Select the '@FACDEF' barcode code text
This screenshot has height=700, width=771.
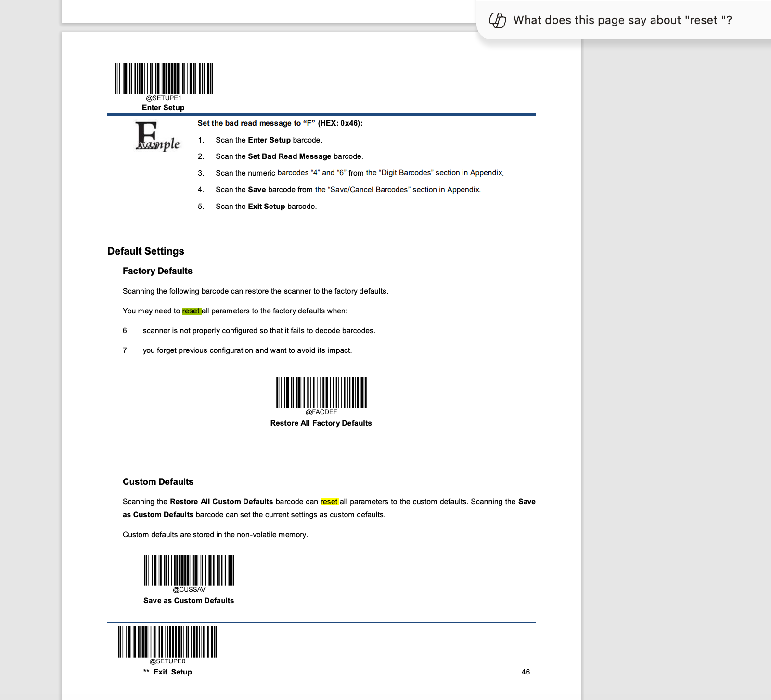tap(321, 412)
